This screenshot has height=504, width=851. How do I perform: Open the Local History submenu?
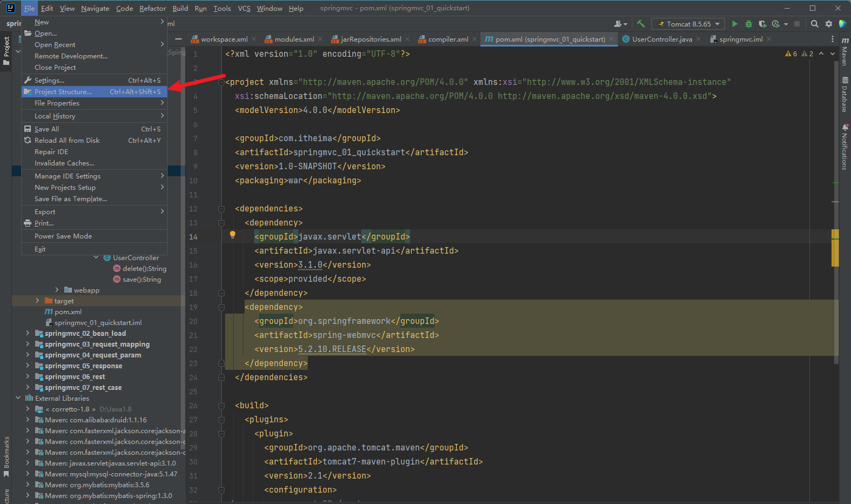click(x=94, y=116)
